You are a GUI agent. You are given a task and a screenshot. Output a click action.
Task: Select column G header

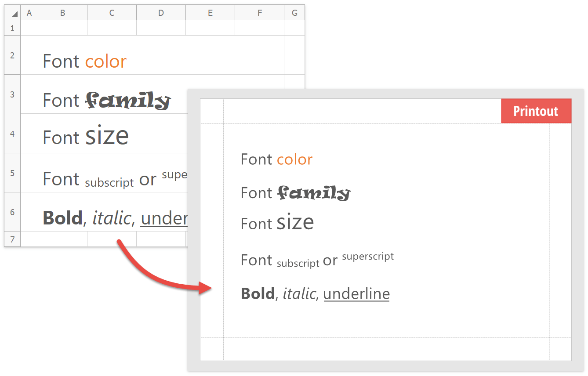(x=294, y=13)
